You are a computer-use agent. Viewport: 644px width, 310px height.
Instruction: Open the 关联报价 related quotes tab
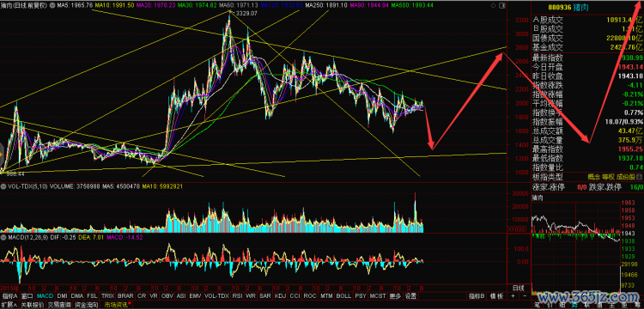(33, 305)
